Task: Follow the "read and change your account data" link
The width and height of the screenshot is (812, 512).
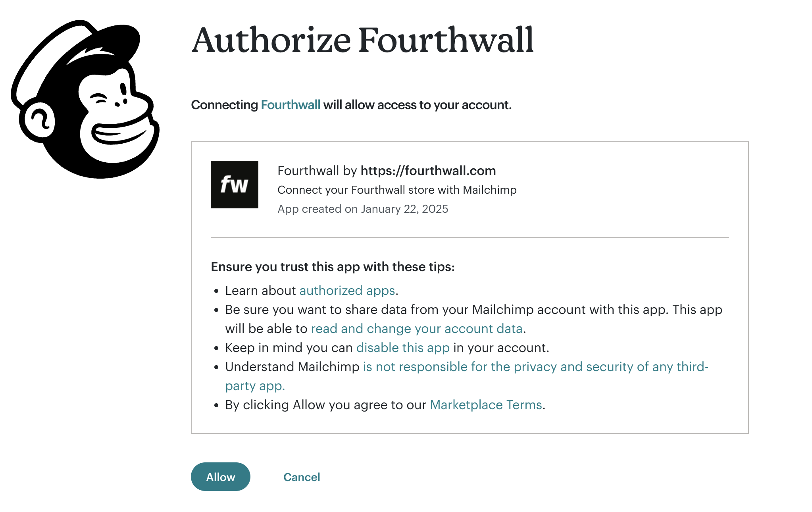Action: click(417, 329)
